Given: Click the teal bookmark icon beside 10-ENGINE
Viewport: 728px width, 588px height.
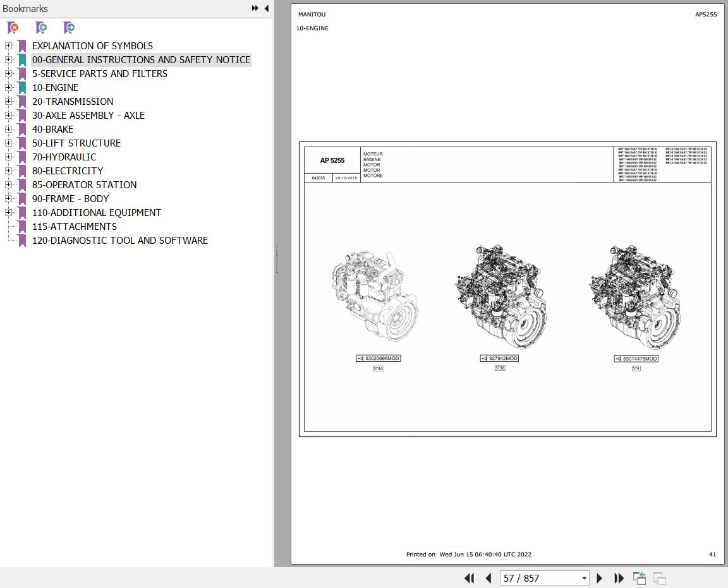Looking at the screenshot, I should [22, 88].
